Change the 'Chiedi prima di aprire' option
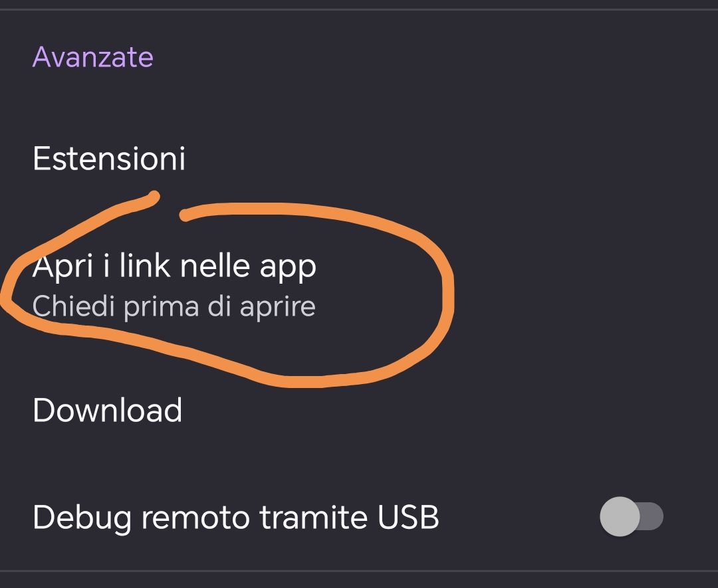Viewport: 718px width, 588px height. (174, 307)
